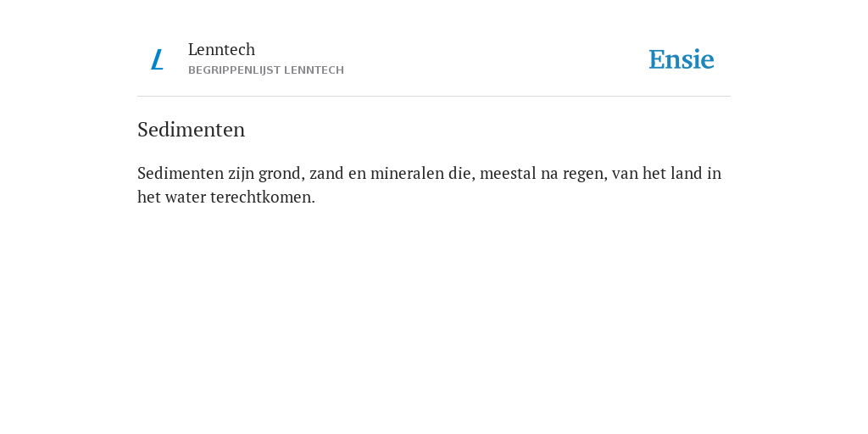Viewport: 868px width, 434px height.
Task: Click the word 'zijn' in the definition
Action: tap(242, 173)
